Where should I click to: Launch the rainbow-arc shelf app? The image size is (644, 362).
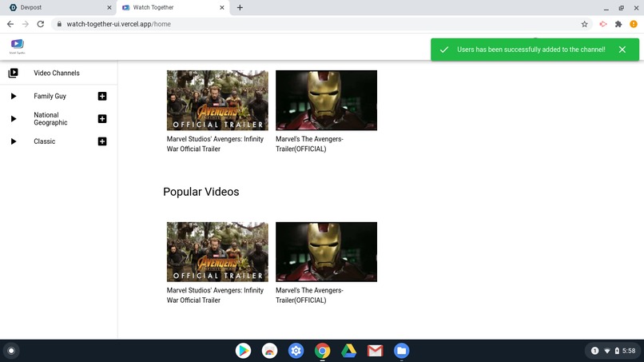269,351
